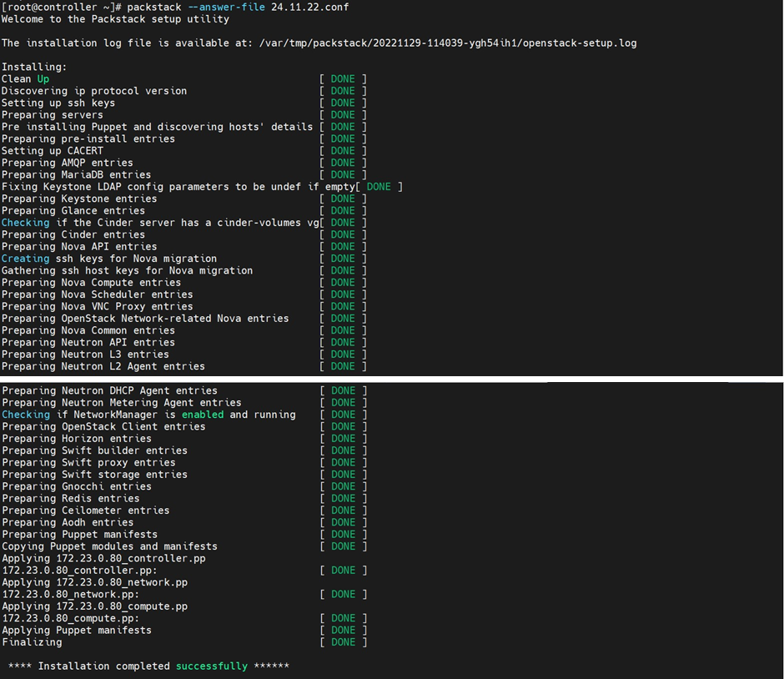This screenshot has width=784, height=679.
Task: Select 'Preparing Swift proxy entries' line
Action: pyautogui.click(x=89, y=463)
